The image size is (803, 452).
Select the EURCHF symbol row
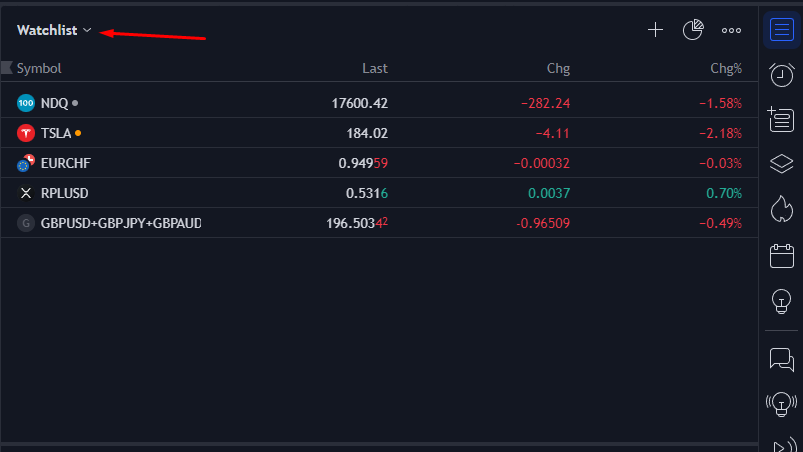click(x=379, y=163)
